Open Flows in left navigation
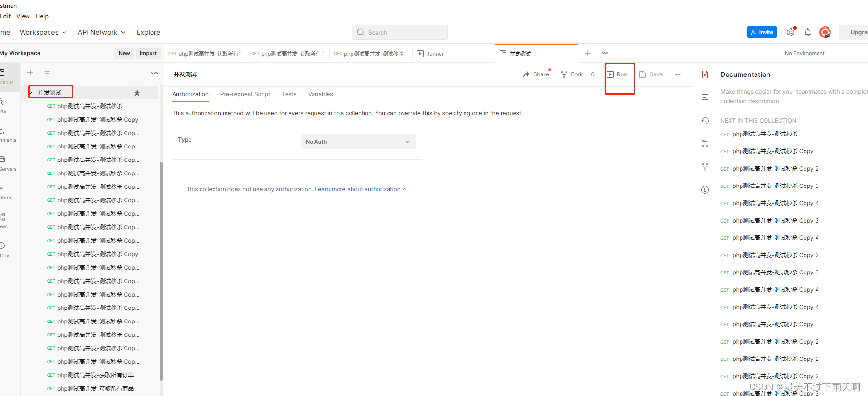The width and height of the screenshot is (868, 396). tap(4, 221)
